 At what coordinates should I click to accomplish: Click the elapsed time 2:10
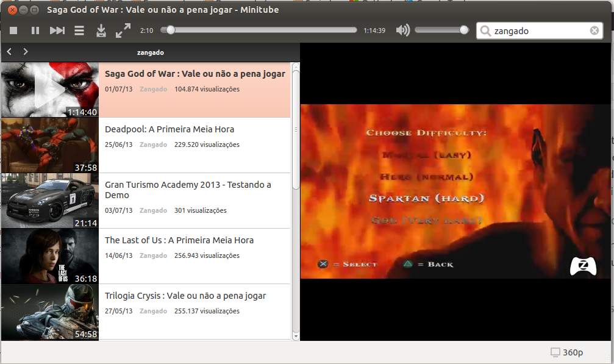click(x=147, y=30)
